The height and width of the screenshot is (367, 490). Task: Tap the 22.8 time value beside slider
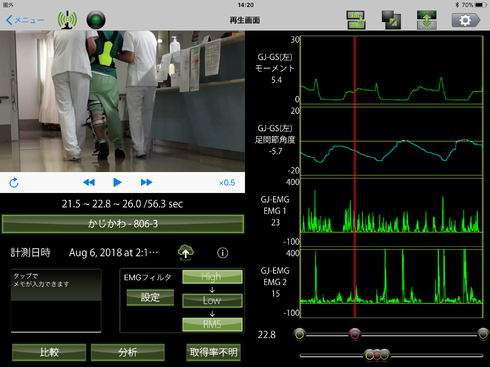pos(267,335)
